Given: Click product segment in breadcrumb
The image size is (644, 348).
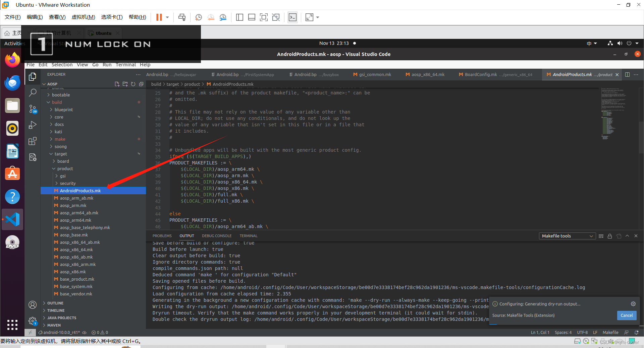Looking at the screenshot, I should [192, 84].
